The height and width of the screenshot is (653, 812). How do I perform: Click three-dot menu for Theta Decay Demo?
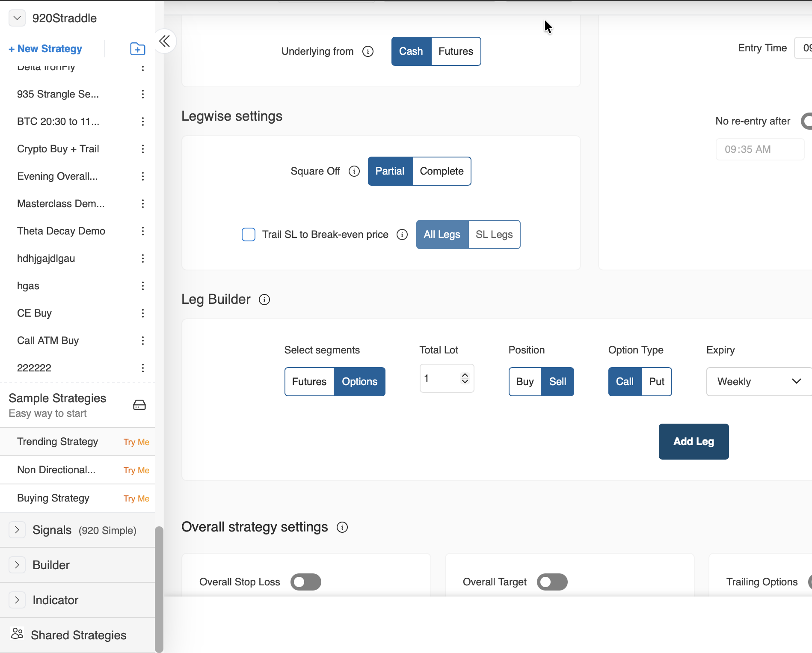(x=143, y=231)
